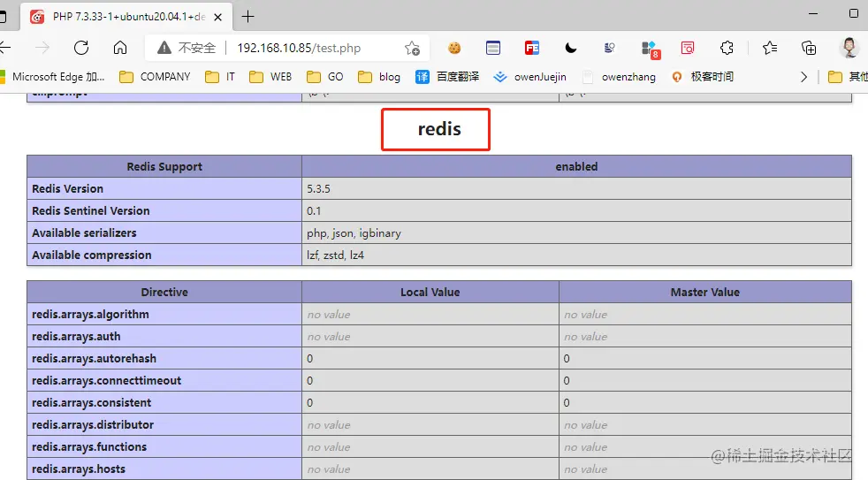Screen dimensions: 868x480
Task: Click the redis.arrays.autorehash directive
Action: (x=94, y=359)
